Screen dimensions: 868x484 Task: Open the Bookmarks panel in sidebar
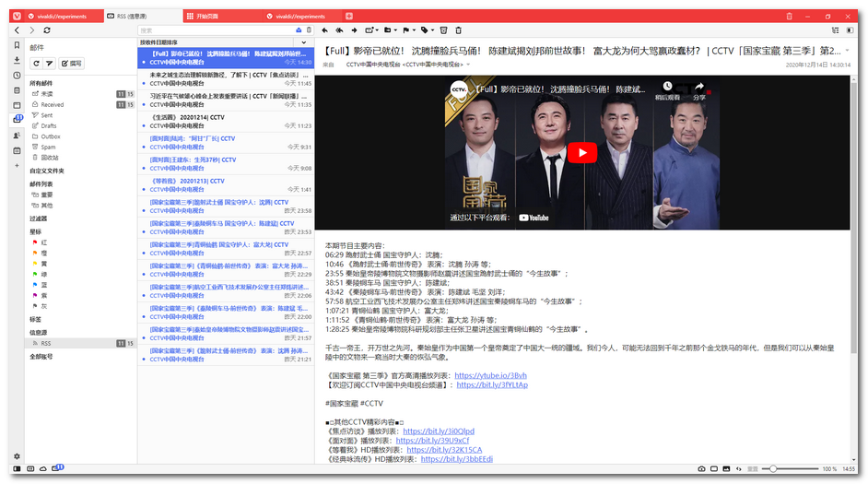(17, 45)
